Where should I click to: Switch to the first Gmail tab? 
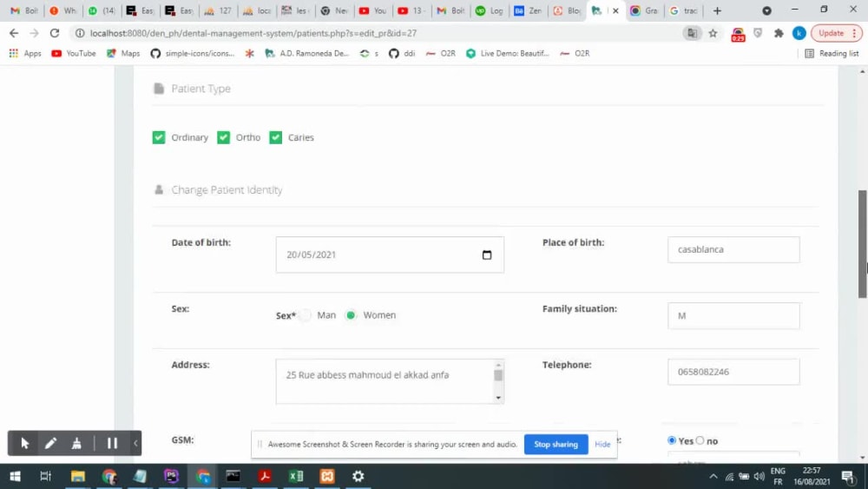pos(23,10)
